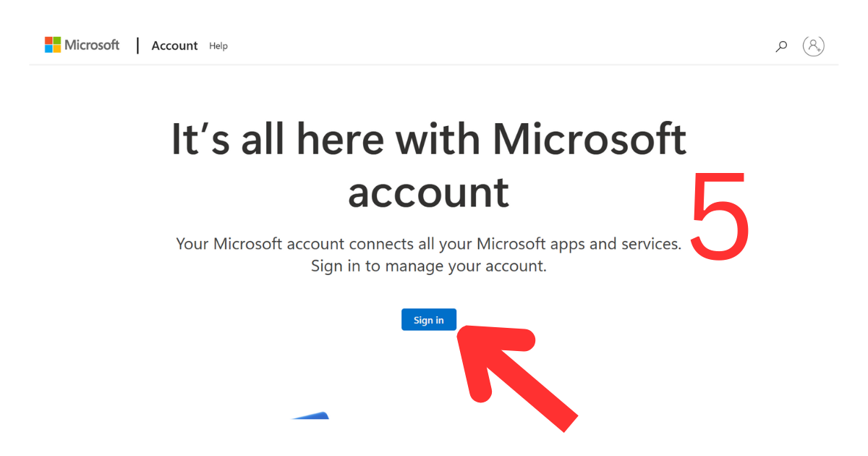Click the horizontal line under the header
This screenshot has height=456, width=868.
click(x=434, y=65)
